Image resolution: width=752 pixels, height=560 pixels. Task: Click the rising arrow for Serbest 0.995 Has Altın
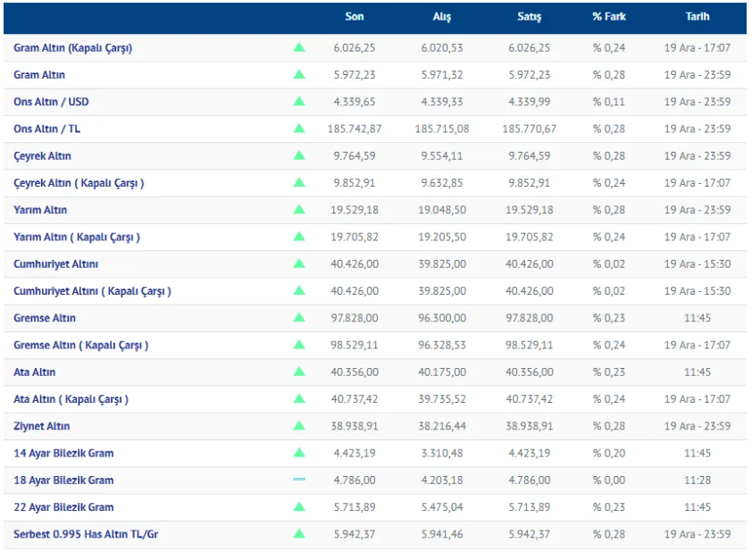(x=299, y=534)
